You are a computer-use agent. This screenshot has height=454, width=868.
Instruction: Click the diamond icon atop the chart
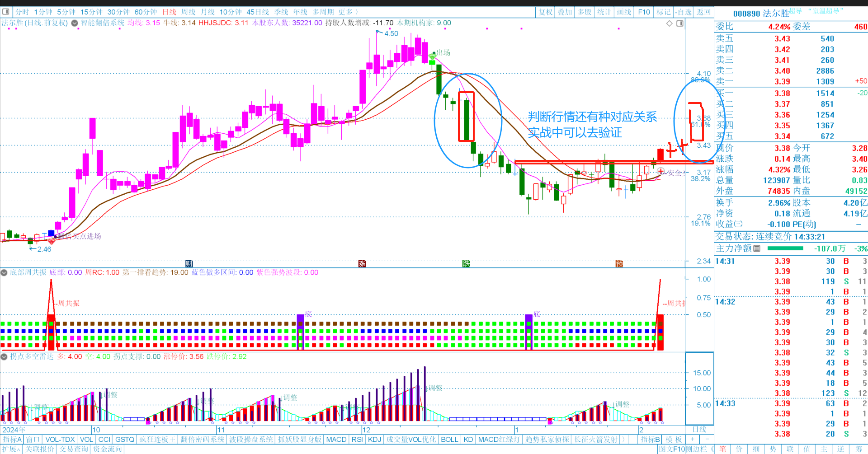tap(670, 23)
